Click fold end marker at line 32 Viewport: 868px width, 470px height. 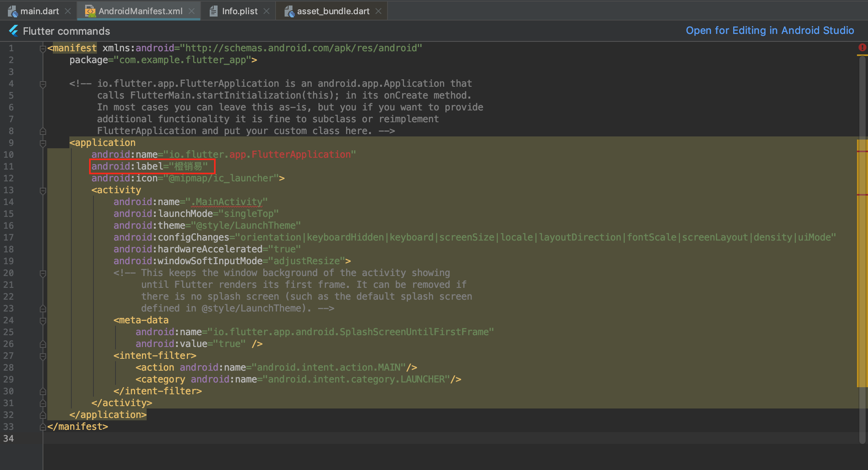click(43, 415)
